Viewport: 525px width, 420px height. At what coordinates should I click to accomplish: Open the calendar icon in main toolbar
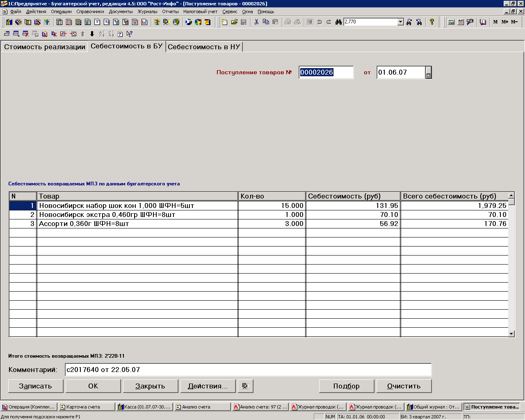[x=461, y=22]
